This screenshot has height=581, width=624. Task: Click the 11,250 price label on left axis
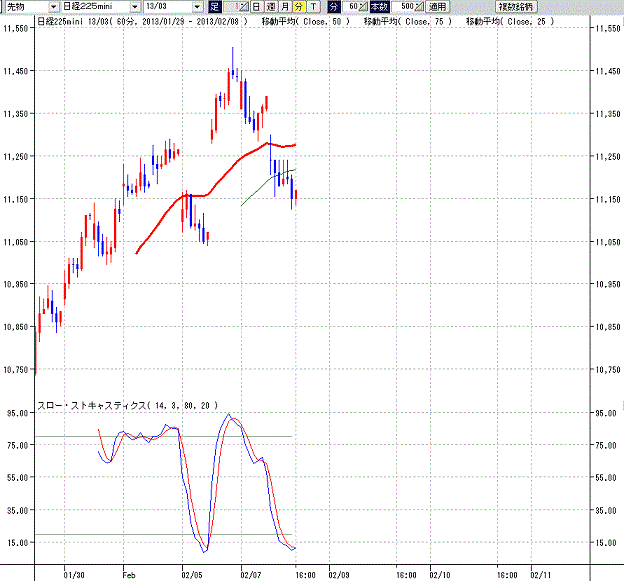16,156
